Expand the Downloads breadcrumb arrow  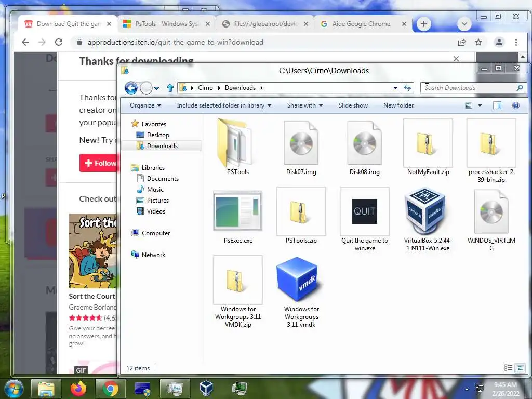262,88
